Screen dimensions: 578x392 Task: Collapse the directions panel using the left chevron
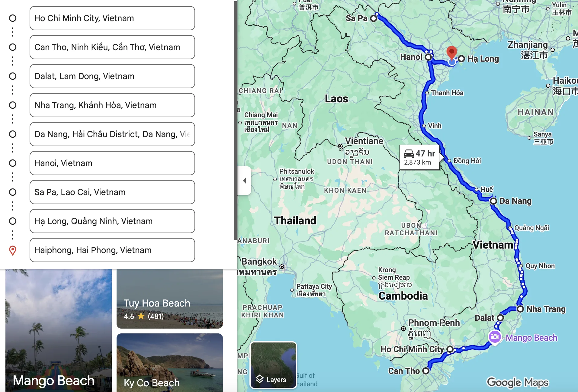pos(245,180)
